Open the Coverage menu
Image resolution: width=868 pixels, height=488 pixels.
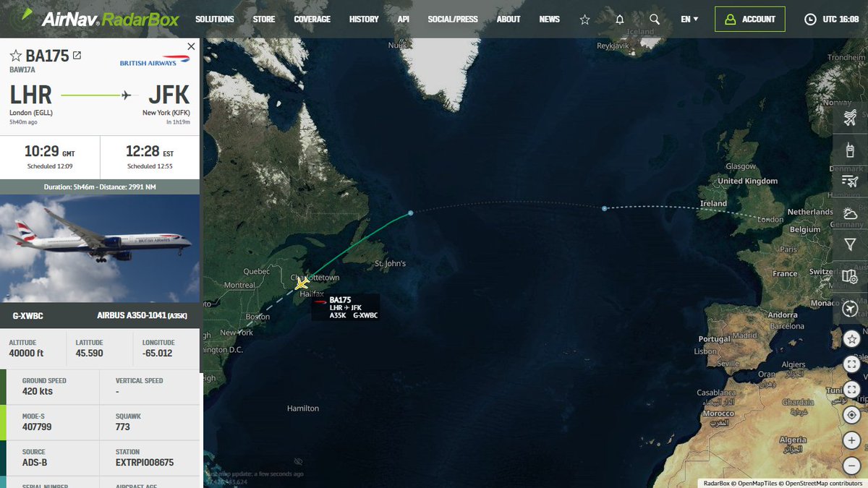click(312, 20)
